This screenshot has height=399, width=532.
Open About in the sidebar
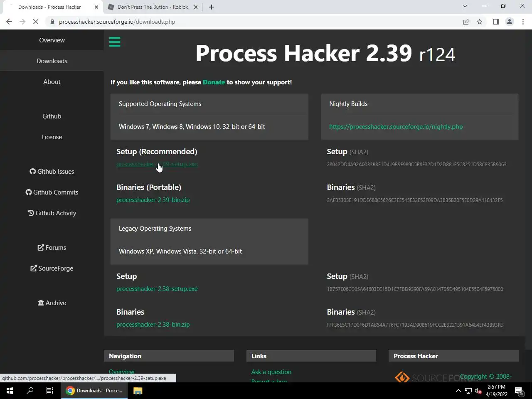pos(52,82)
